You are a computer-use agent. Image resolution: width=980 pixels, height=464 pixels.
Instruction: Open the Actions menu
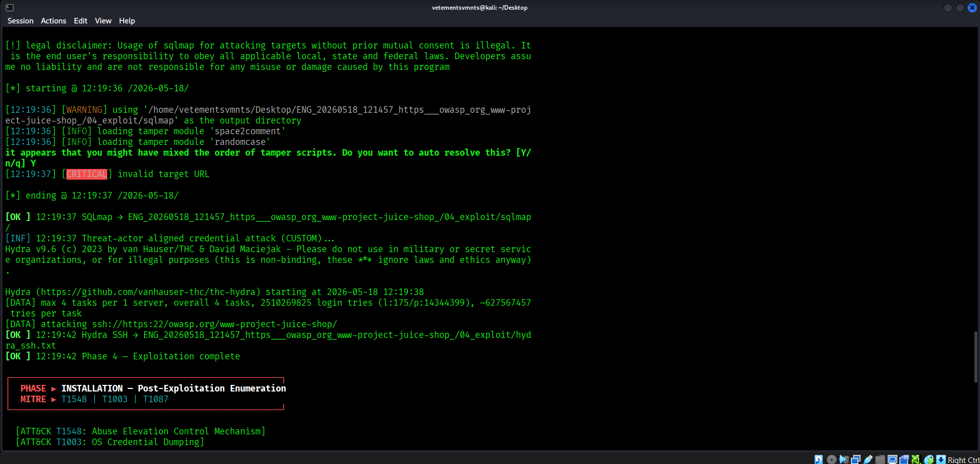pos(54,21)
